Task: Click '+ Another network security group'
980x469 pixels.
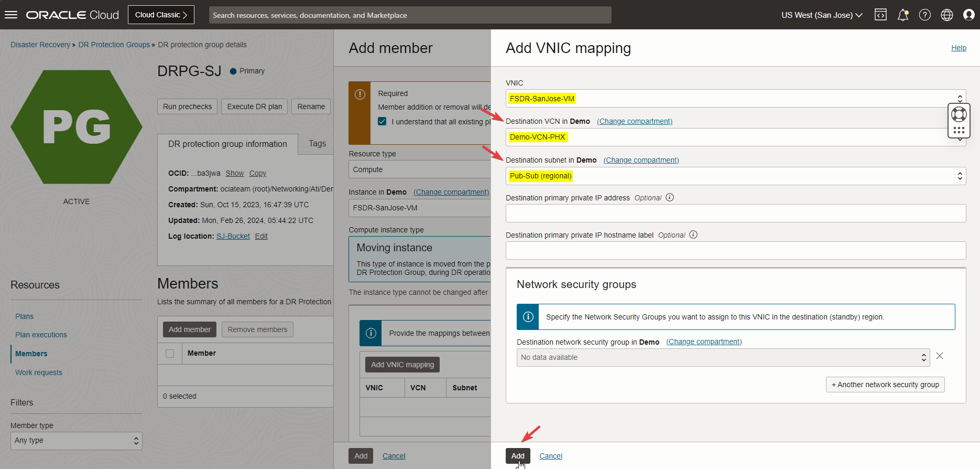Action: click(885, 385)
